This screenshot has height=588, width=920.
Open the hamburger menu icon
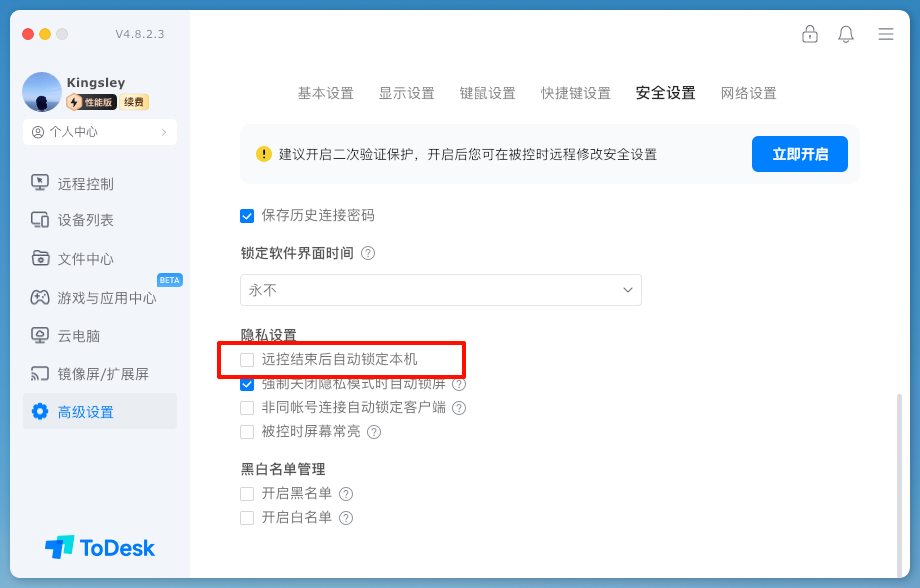886,34
